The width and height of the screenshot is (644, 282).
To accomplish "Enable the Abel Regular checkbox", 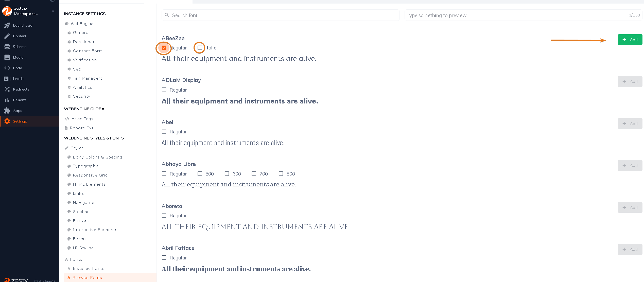I will pos(164,132).
